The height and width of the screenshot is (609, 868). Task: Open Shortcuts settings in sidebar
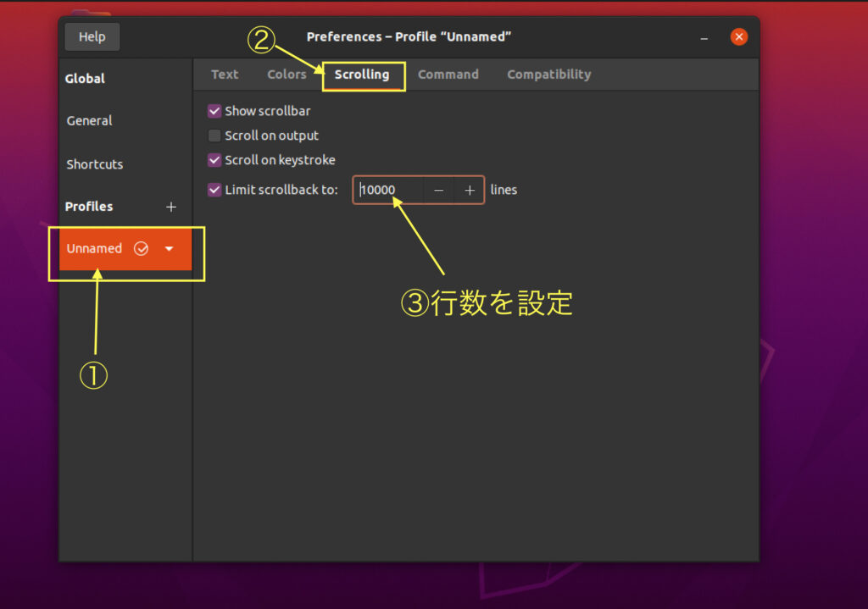click(x=94, y=164)
